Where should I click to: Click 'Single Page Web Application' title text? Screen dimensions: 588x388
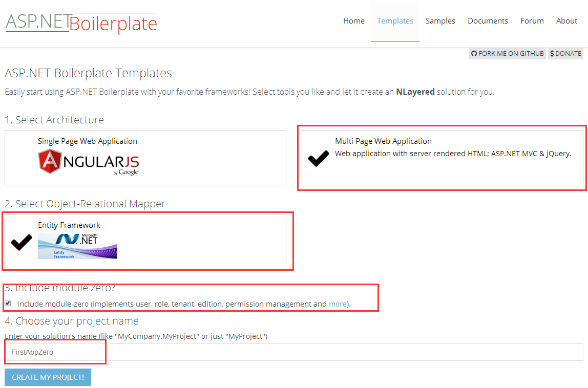tap(88, 141)
